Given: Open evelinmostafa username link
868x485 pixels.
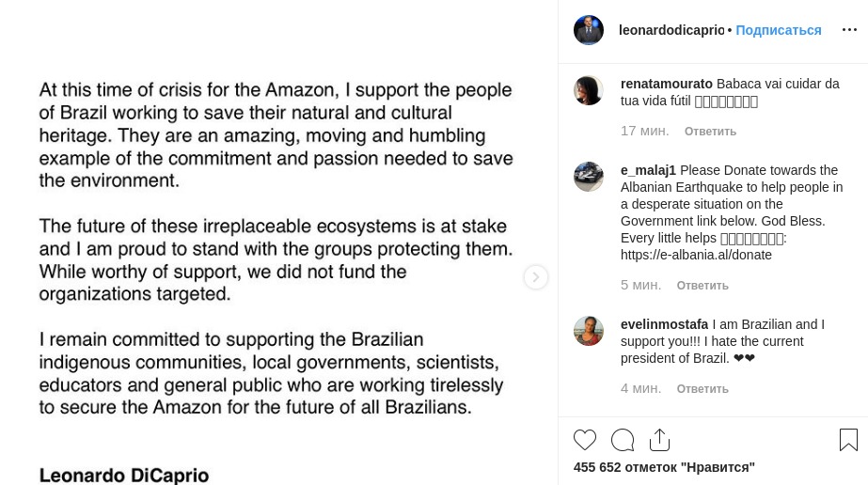Looking at the screenshot, I should point(664,324).
